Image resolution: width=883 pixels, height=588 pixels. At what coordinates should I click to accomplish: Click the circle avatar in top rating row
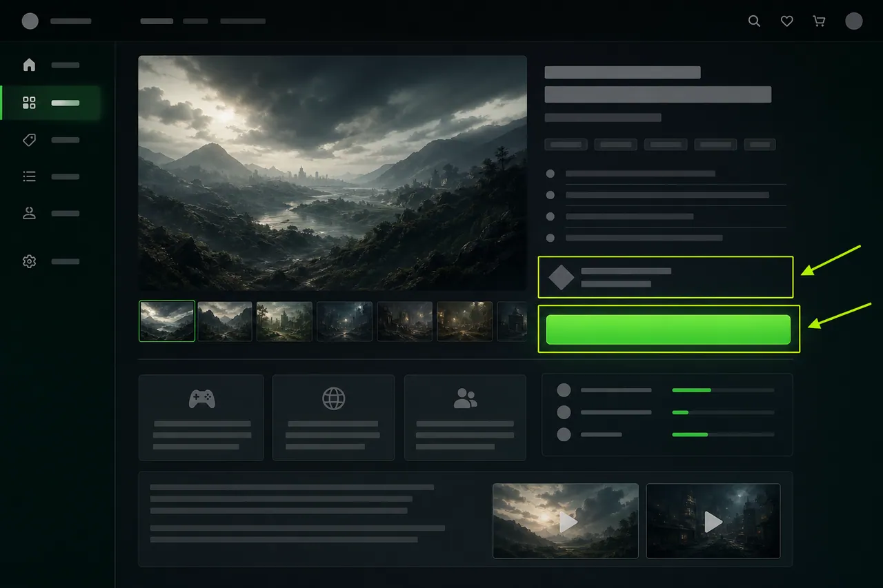point(564,390)
